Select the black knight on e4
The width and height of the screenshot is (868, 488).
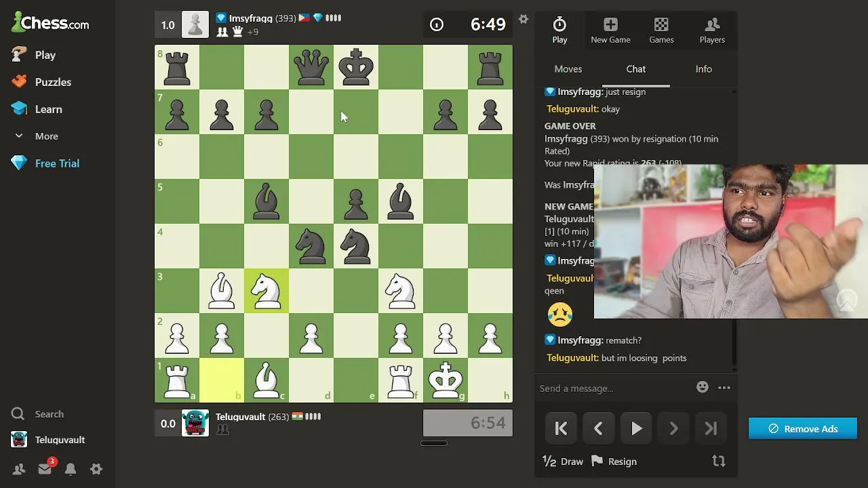tap(356, 246)
